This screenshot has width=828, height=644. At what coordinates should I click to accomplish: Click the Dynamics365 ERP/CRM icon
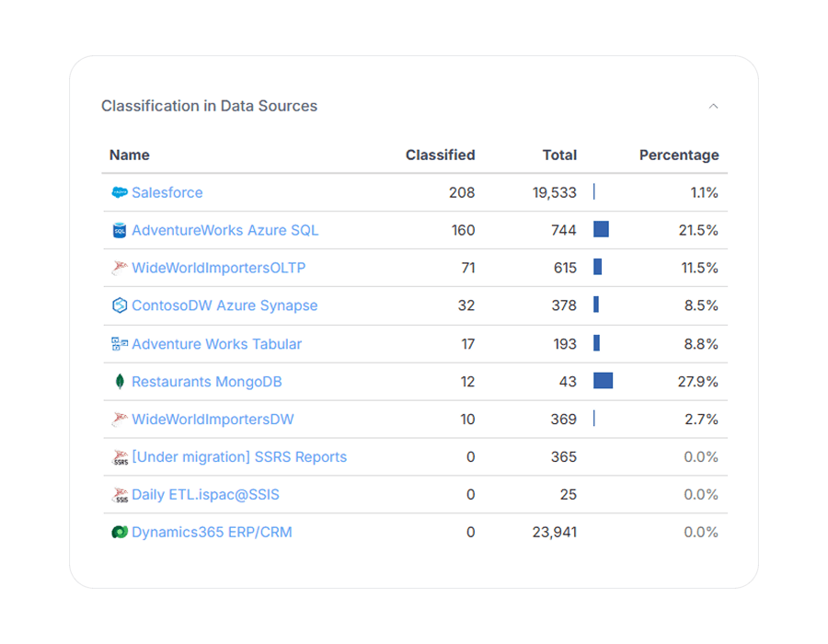tap(119, 532)
